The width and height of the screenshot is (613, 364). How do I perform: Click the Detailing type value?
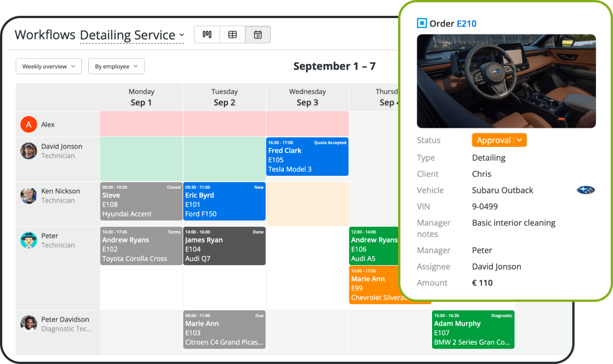click(x=489, y=158)
